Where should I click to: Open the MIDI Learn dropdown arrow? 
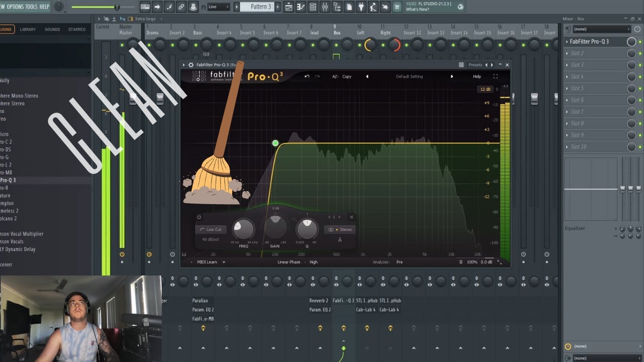pos(224,262)
